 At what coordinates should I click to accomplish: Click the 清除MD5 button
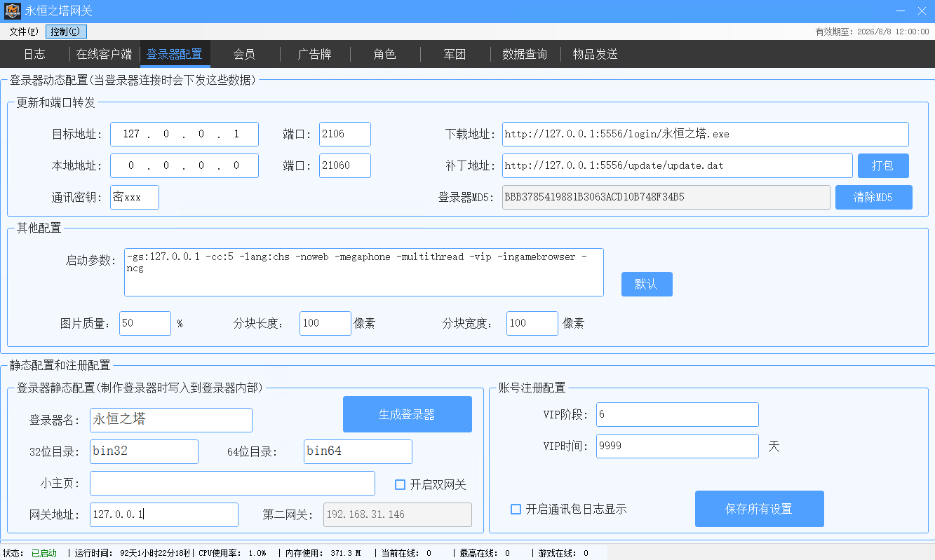[873, 198]
